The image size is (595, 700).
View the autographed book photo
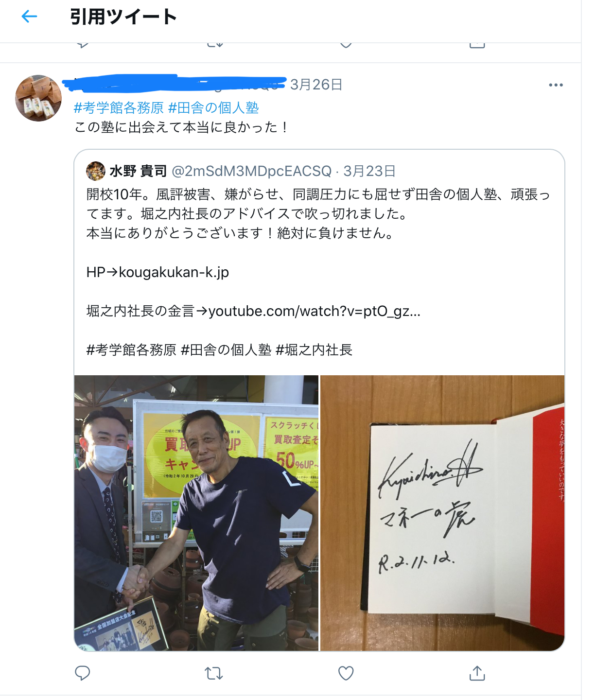[x=442, y=513]
